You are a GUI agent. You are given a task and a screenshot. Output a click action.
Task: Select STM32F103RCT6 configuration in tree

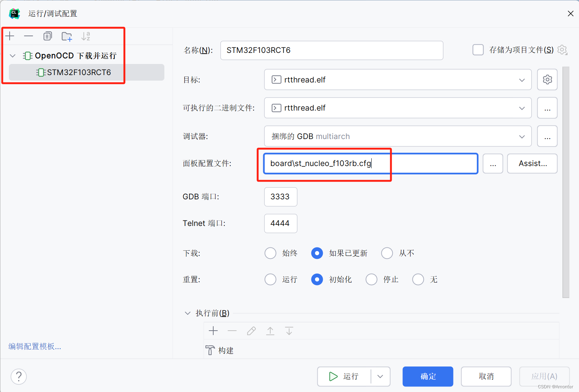pos(87,72)
